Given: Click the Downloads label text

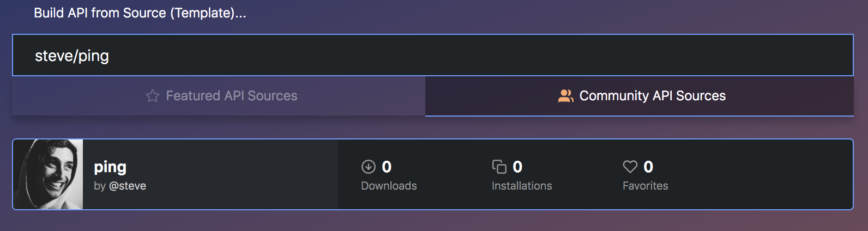Looking at the screenshot, I should (x=389, y=186).
